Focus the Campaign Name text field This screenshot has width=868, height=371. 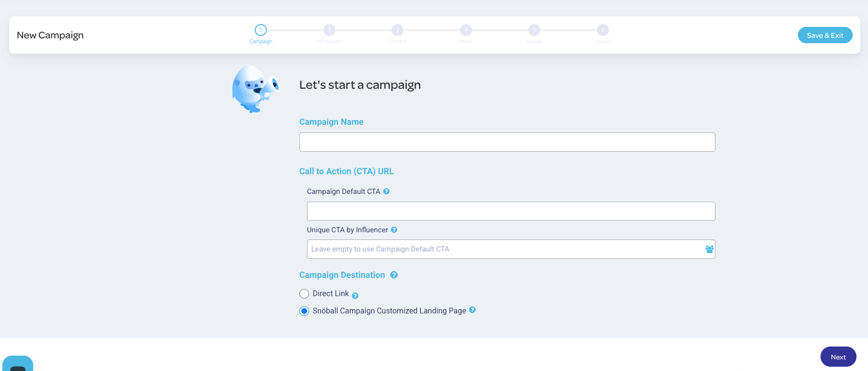pos(507,142)
